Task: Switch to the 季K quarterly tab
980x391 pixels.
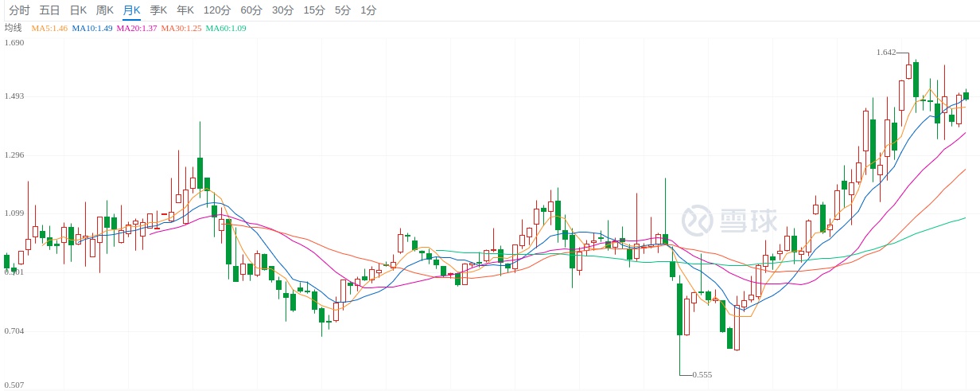Action: 158,10
